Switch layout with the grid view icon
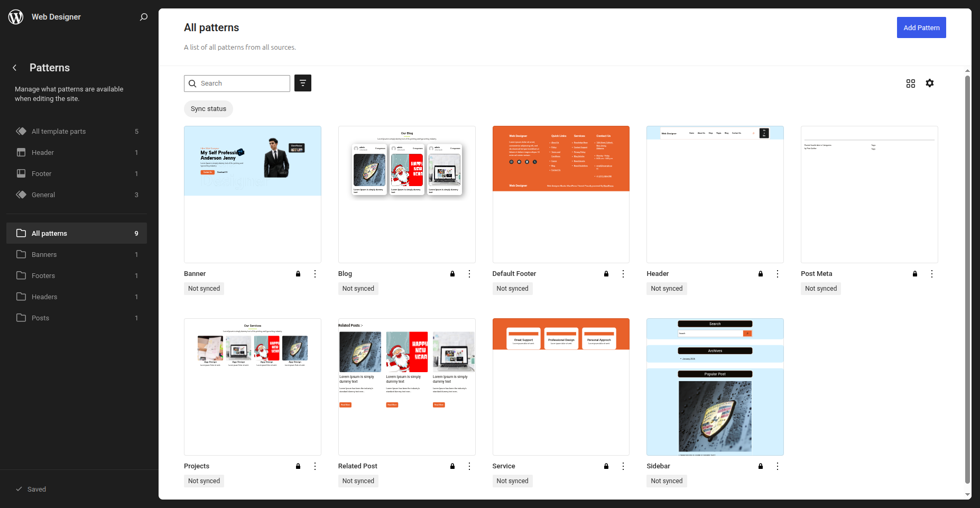 (910, 84)
